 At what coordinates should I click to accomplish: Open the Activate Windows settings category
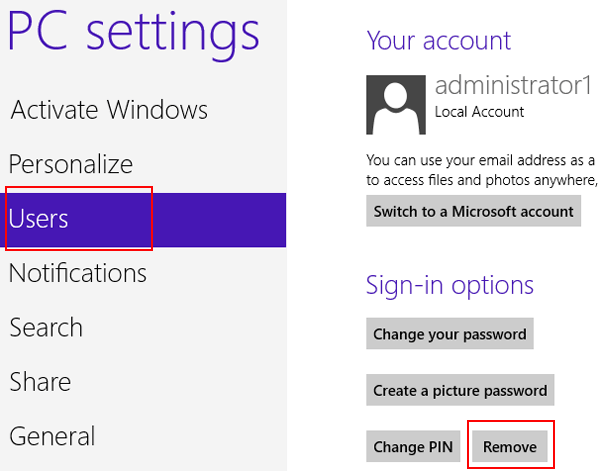pyautogui.click(x=109, y=110)
